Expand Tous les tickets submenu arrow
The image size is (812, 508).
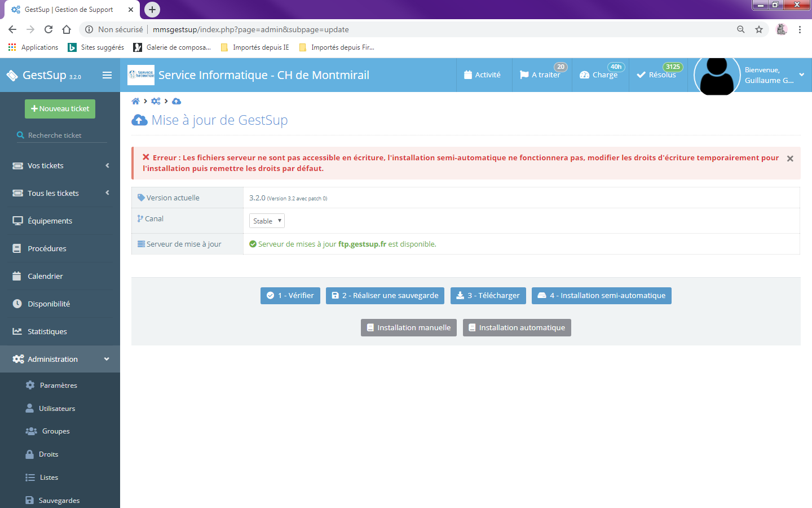coord(107,193)
